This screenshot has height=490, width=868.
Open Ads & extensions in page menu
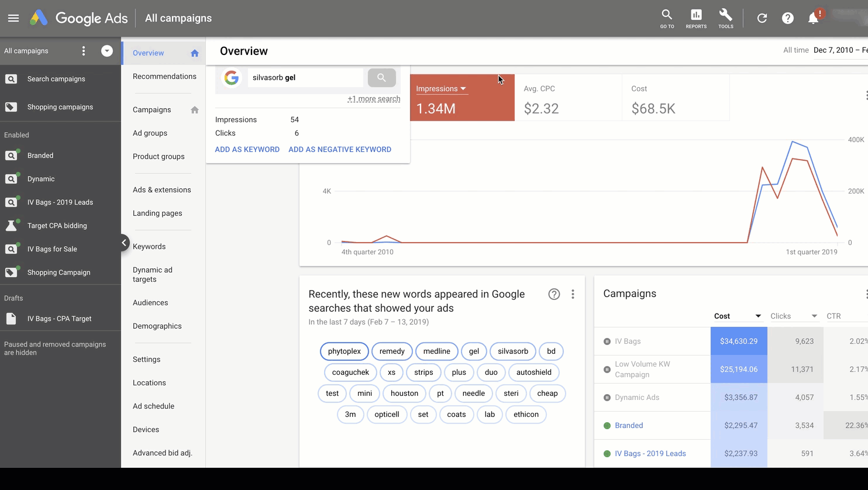coord(162,190)
